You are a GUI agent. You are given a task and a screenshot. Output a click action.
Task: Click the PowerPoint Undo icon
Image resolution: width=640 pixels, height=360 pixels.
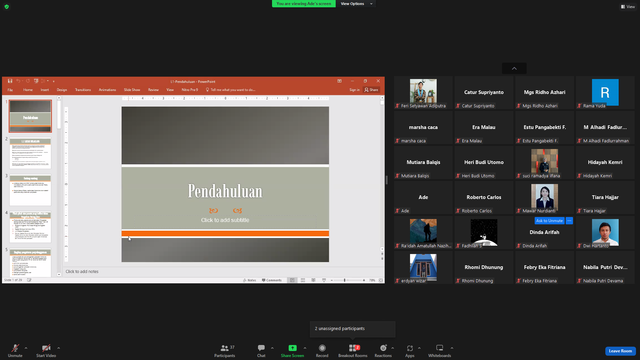click(18, 81)
